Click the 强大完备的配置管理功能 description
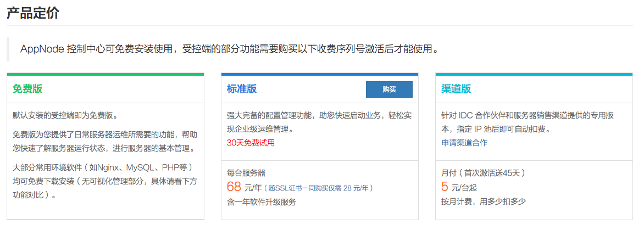The height and width of the screenshot is (230, 644). click(319, 122)
